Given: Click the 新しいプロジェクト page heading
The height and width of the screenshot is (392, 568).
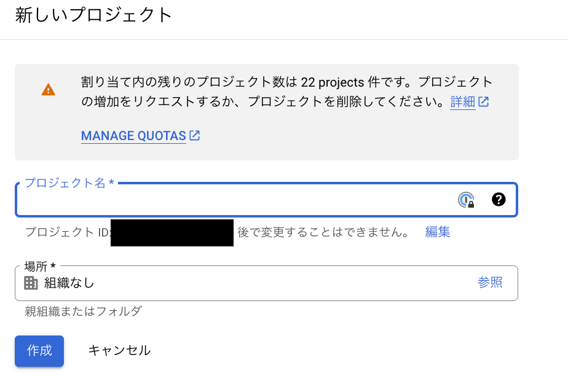Looking at the screenshot, I should click(93, 15).
